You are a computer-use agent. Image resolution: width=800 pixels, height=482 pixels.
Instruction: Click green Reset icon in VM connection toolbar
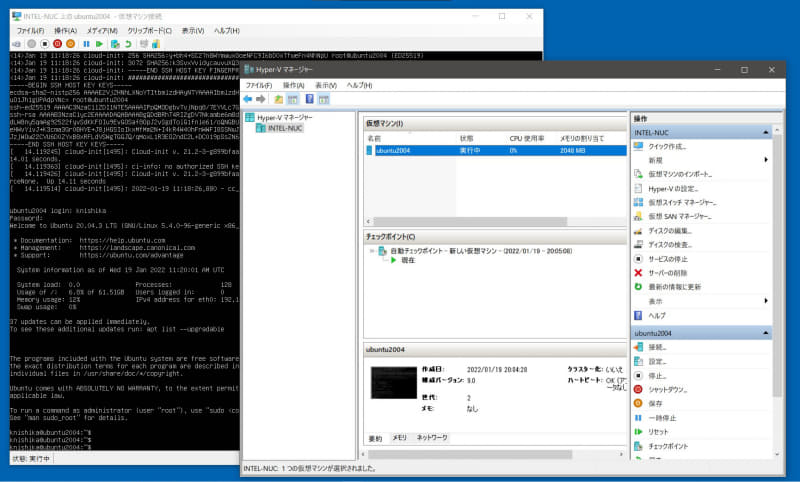[99, 44]
